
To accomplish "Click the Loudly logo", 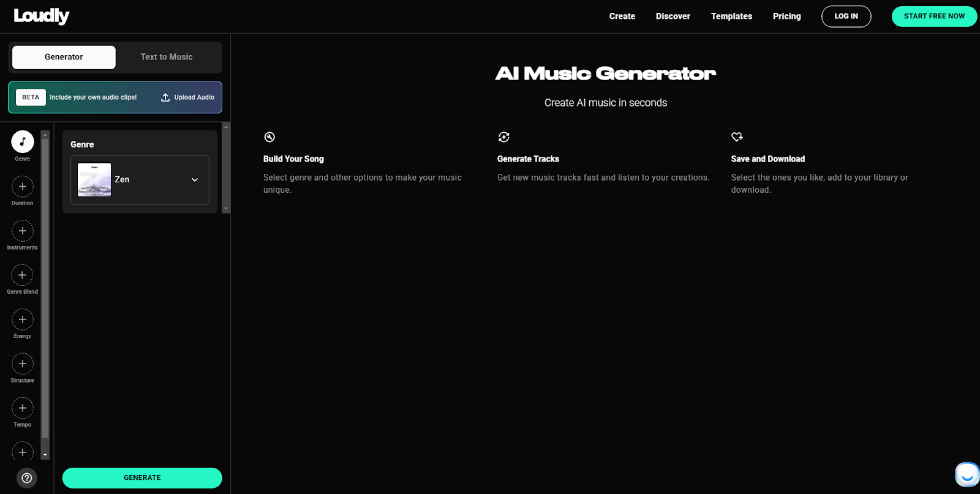I will point(42,16).
